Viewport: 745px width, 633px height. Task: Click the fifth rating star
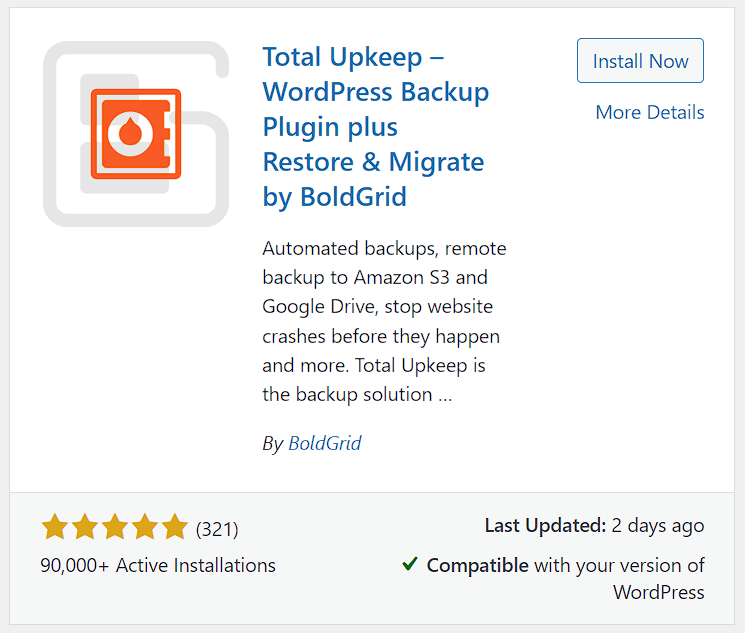[x=175, y=527]
